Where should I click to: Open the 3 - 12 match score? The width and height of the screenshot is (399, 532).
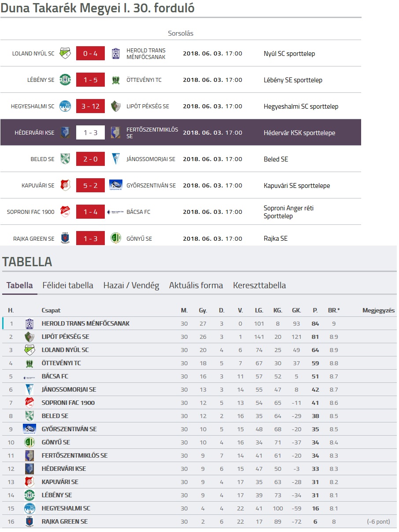90,106
